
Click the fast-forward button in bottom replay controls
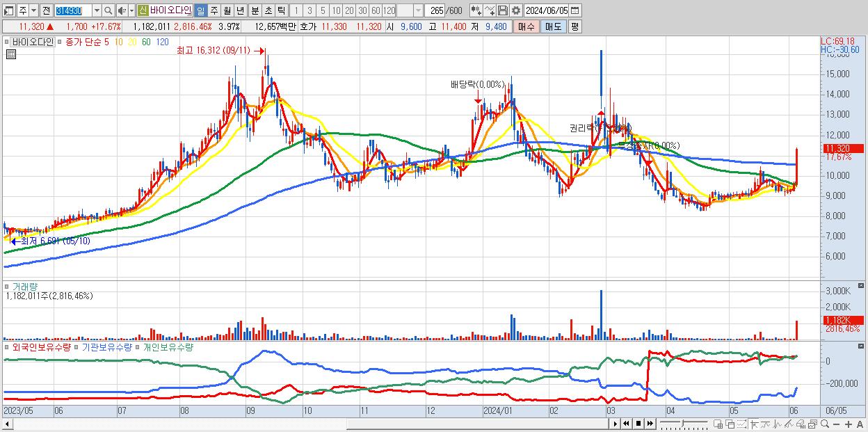click(x=650, y=424)
